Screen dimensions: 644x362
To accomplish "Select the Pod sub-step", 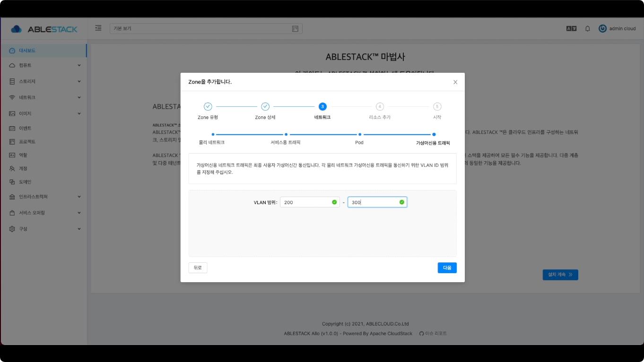I will click(x=359, y=142).
